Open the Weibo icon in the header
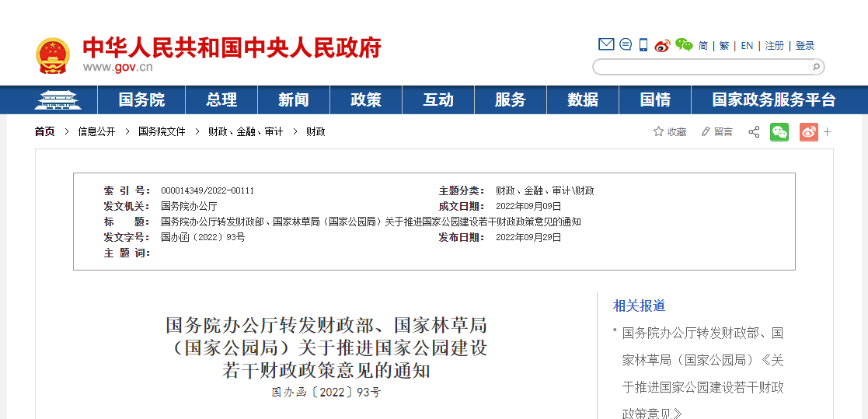This screenshot has height=419, width=868. click(x=662, y=45)
